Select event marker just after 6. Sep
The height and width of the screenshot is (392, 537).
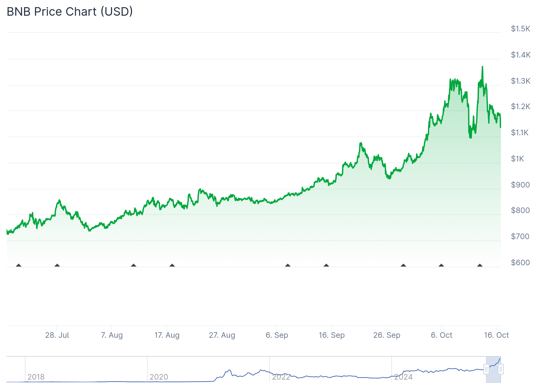click(x=288, y=266)
